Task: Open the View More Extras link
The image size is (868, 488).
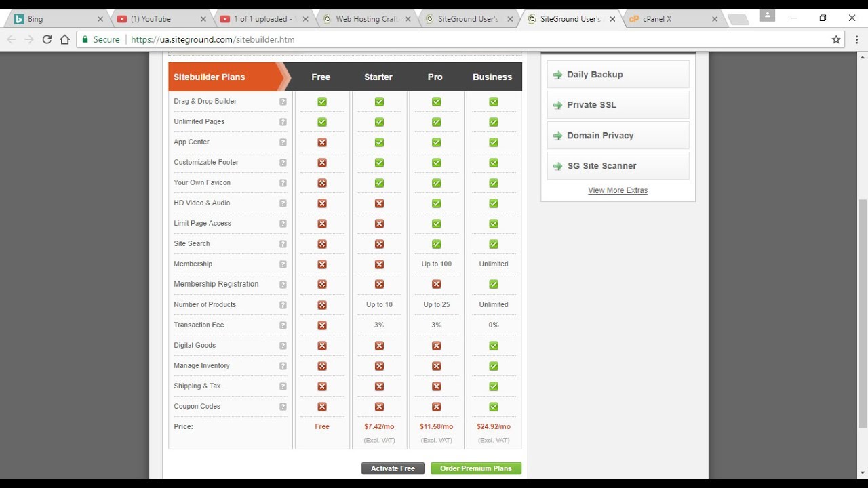Action: tap(618, 190)
